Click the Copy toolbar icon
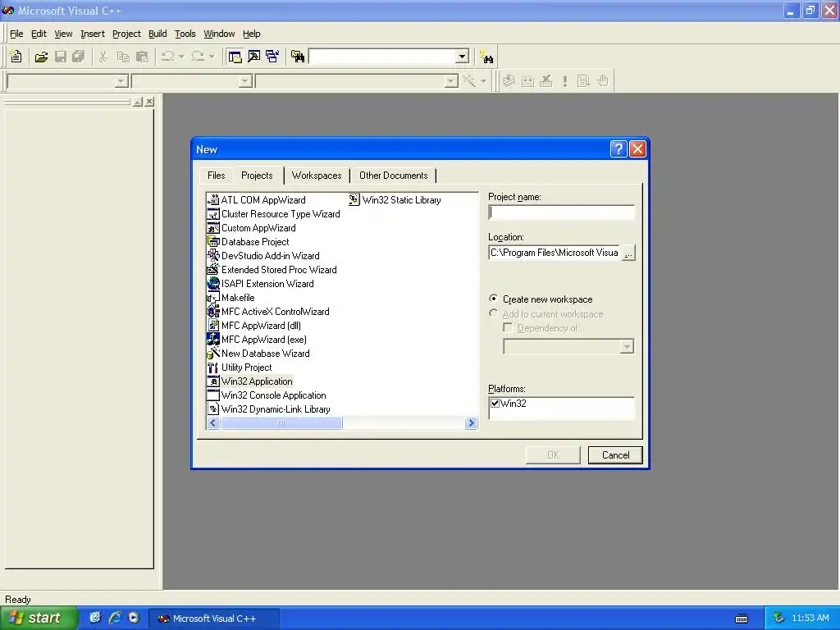The width and height of the screenshot is (840, 630). click(123, 57)
